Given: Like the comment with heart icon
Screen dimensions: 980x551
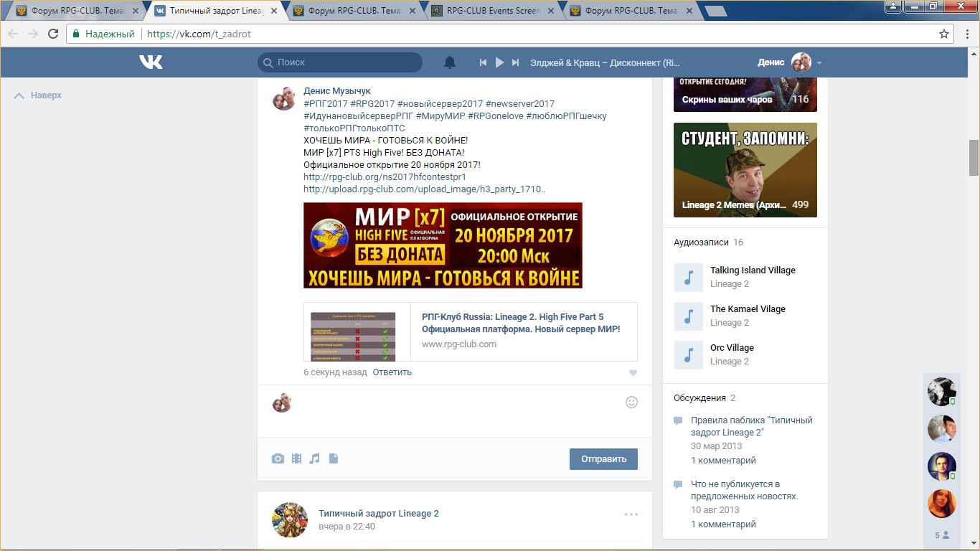Looking at the screenshot, I should tap(633, 373).
